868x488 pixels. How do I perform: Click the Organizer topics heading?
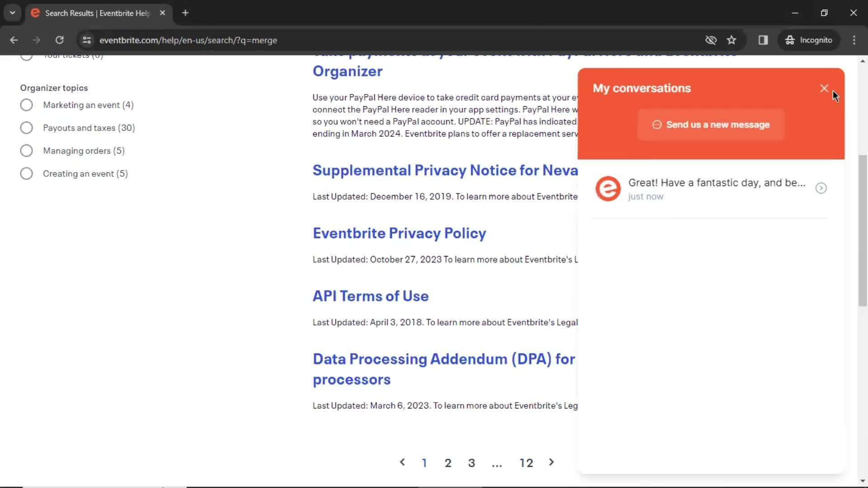tap(54, 88)
